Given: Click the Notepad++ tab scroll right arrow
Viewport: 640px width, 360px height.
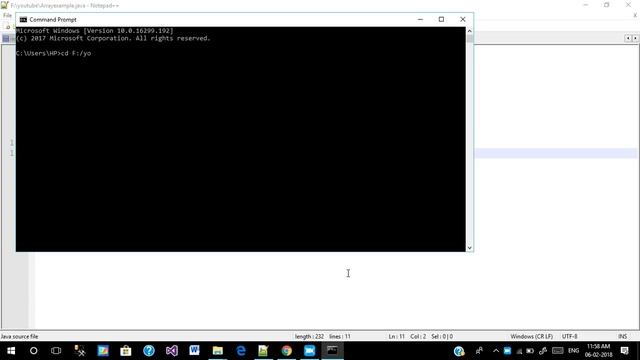Looking at the screenshot, I should [x=635, y=38].
